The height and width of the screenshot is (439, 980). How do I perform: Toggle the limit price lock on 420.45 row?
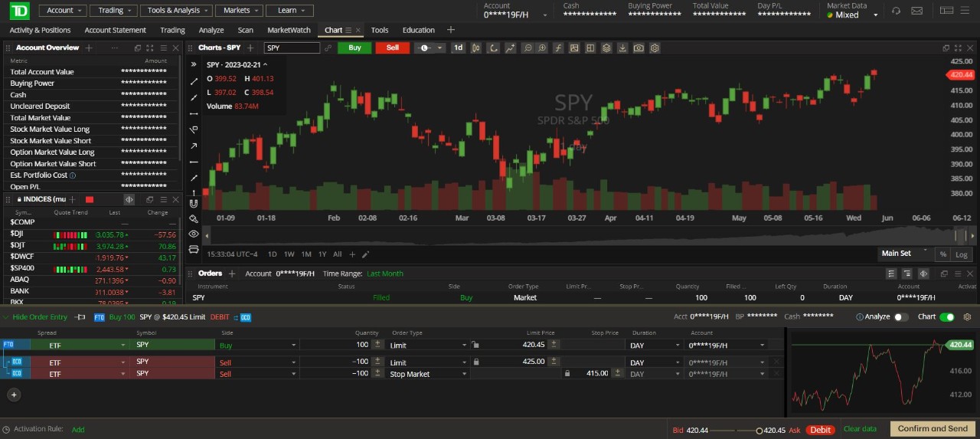(475, 345)
